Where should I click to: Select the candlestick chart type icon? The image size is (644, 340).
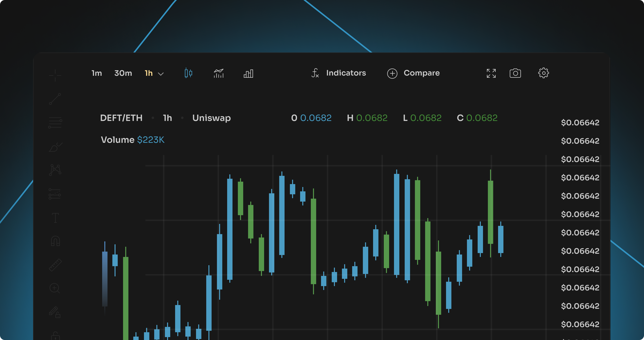[x=188, y=73]
